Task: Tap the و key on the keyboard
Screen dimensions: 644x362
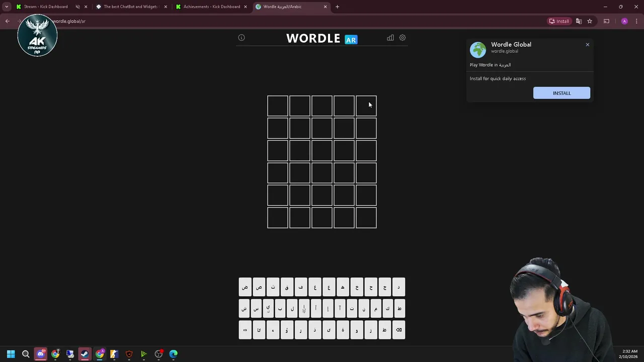Action: (x=357, y=330)
